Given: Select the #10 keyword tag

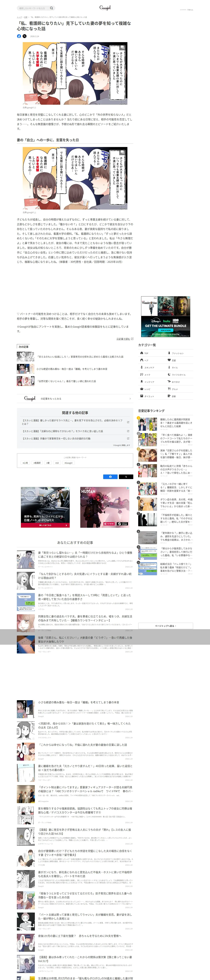Looking at the screenshot, I should 57,463.
